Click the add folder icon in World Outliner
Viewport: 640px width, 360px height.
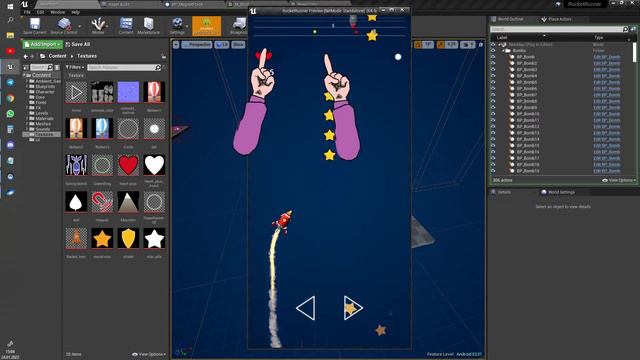tap(633, 29)
